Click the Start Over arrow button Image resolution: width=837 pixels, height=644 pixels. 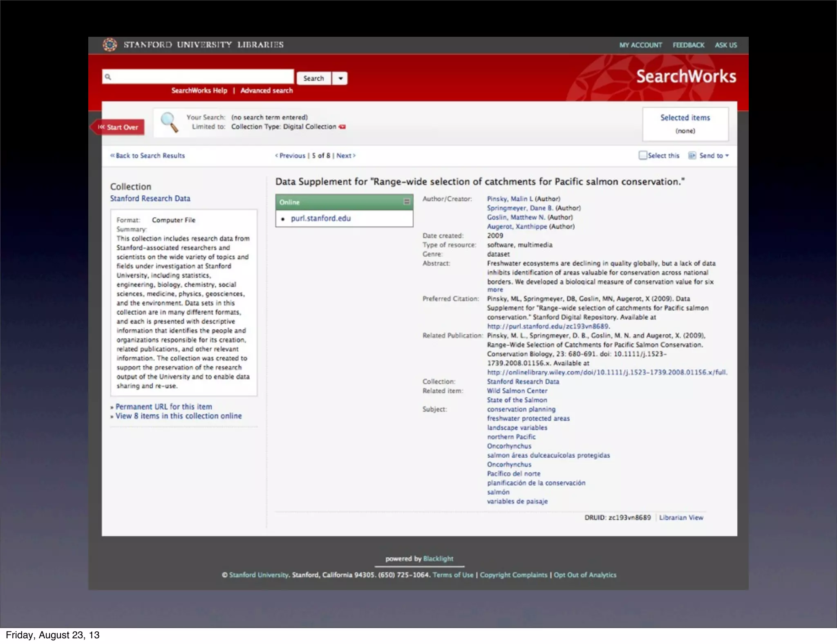[118, 127]
